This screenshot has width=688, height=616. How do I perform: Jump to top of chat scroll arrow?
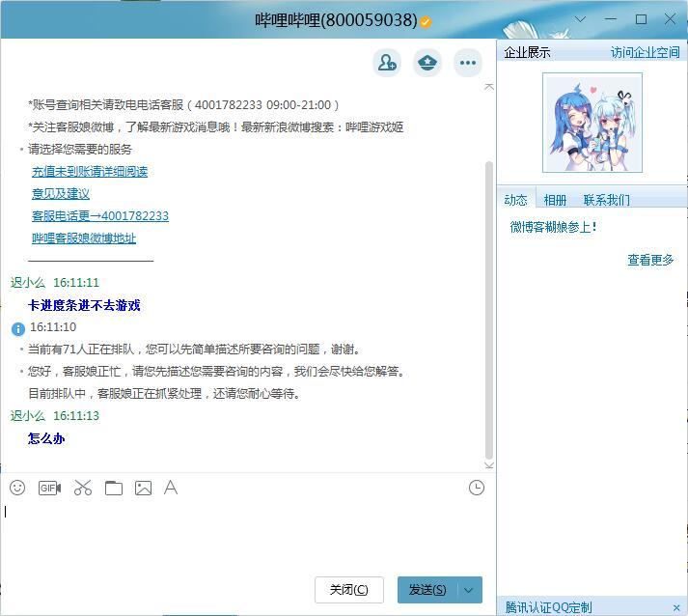(x=489, y=87)
